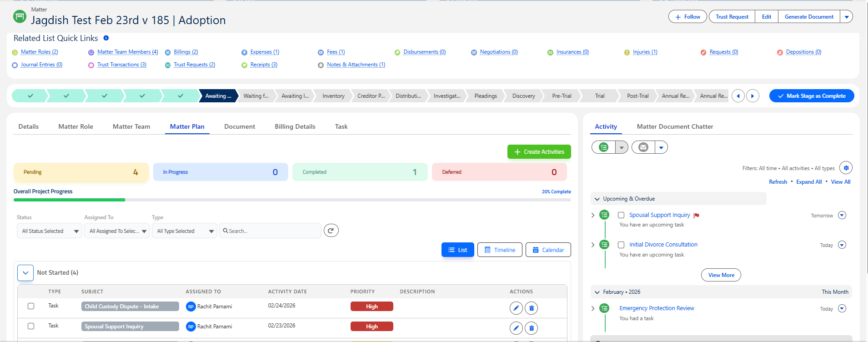Screen dimensions: 868x342
Task: Open Receipts (3) quick link
Action: click(x=264, y=65)
